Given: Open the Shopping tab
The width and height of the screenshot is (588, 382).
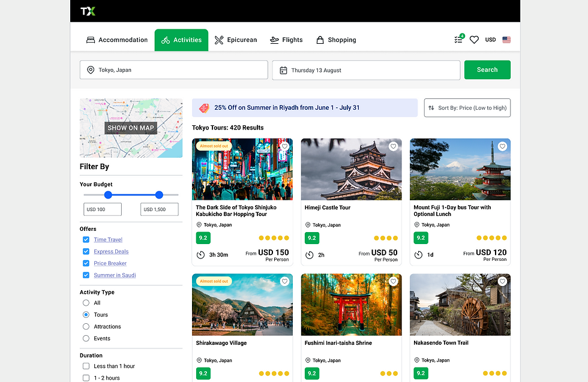Looking at the screenshot, I should pyautogui.click(x=336, y=40).
